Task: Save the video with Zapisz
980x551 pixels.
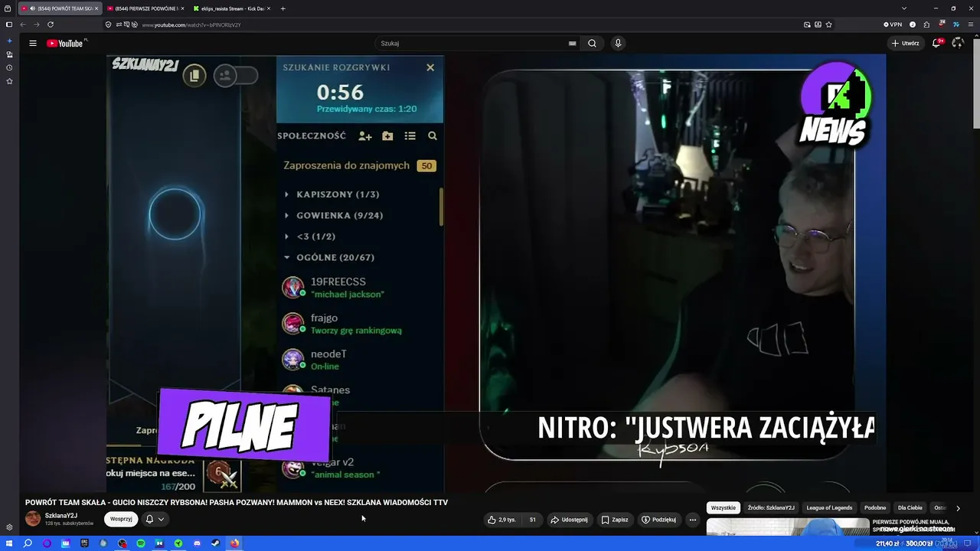Action: pos(615,520)
